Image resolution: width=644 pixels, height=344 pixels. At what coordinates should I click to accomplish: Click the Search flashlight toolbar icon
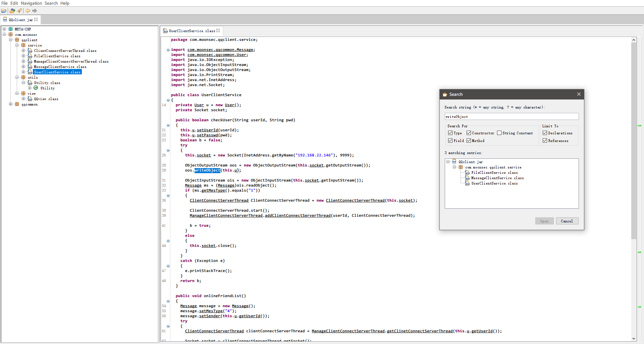[x=19, y=11]
